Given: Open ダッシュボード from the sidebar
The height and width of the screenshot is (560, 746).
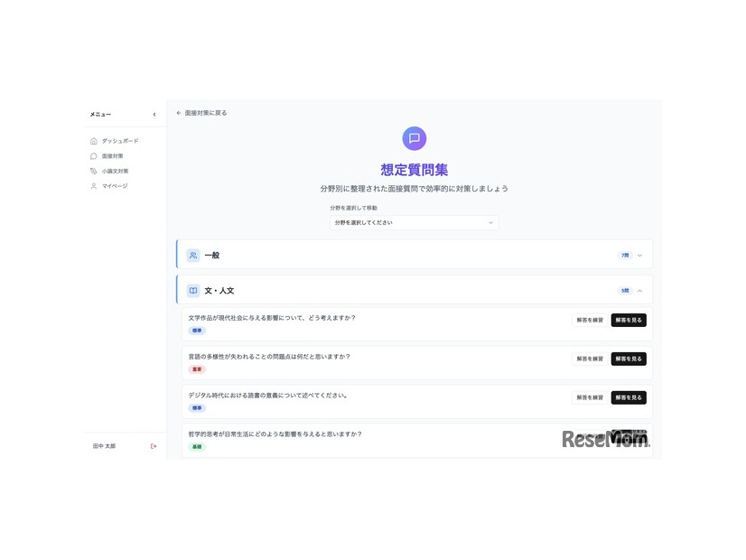Looking at the screenshot, I should coord(114,141).
